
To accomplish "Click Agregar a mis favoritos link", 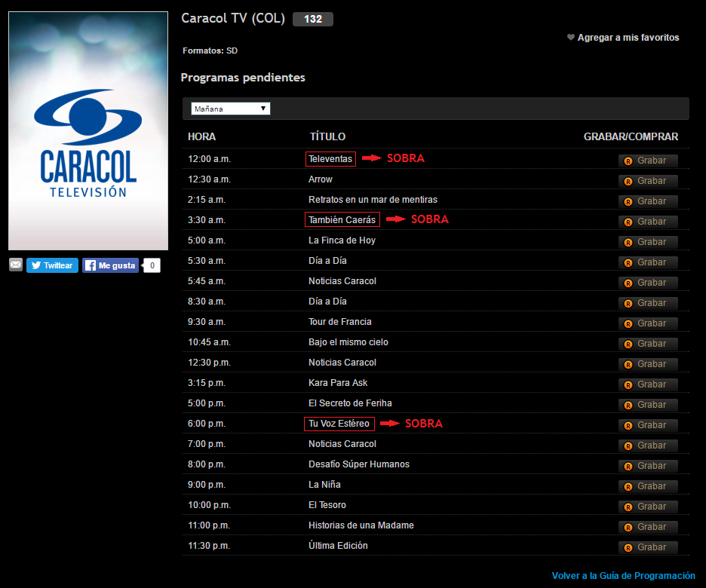I will [628, 38].
